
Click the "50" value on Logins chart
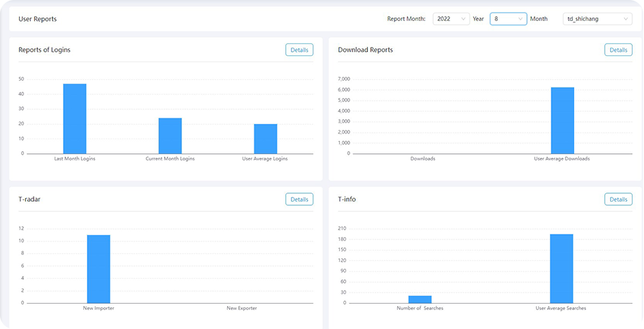tap(21, 79)
